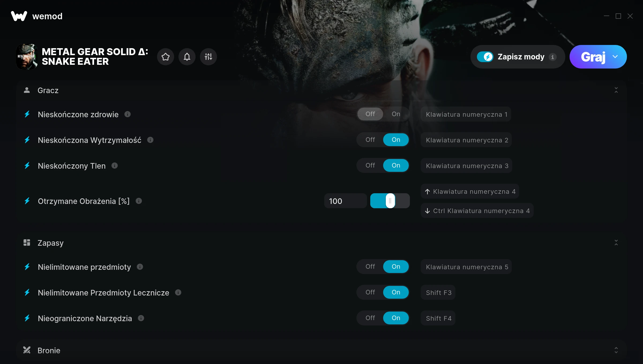
Task: Click the damage value field showing 100
Action: click(345, 201)
